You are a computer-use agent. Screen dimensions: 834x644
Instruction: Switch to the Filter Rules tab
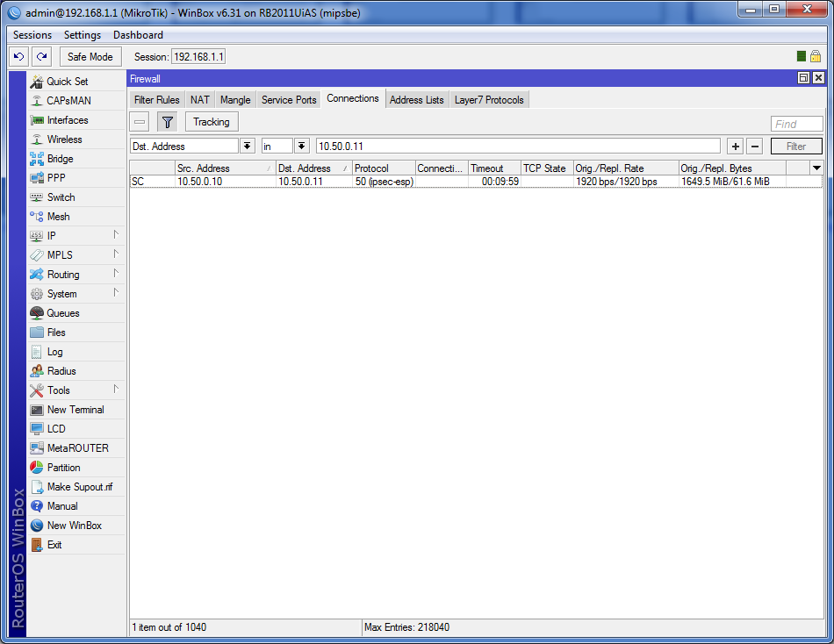157,100
